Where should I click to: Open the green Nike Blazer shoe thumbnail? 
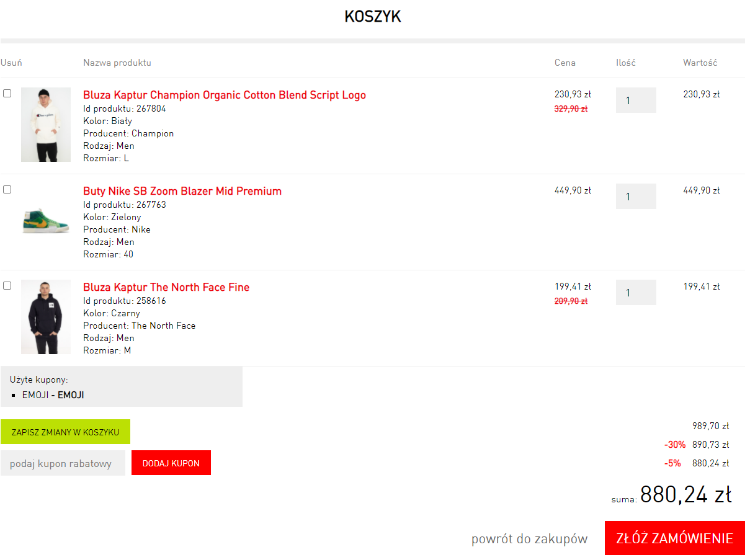click(46, 221)
